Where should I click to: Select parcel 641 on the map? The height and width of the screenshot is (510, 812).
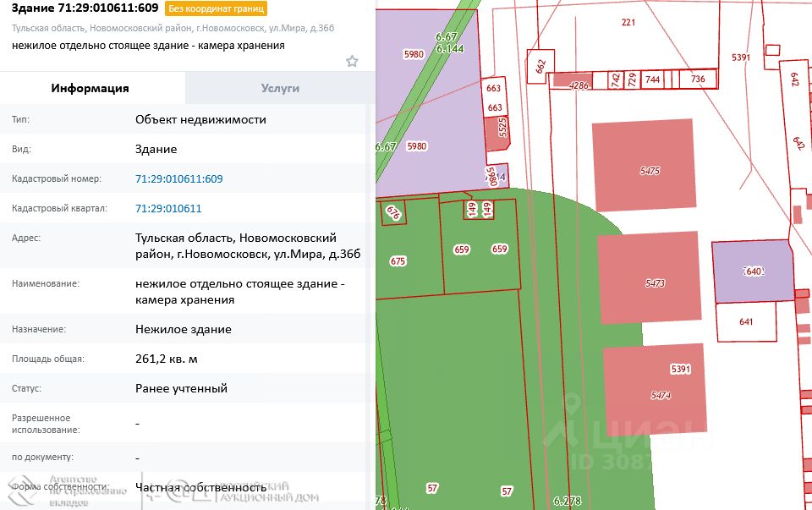tap(746, 322)
